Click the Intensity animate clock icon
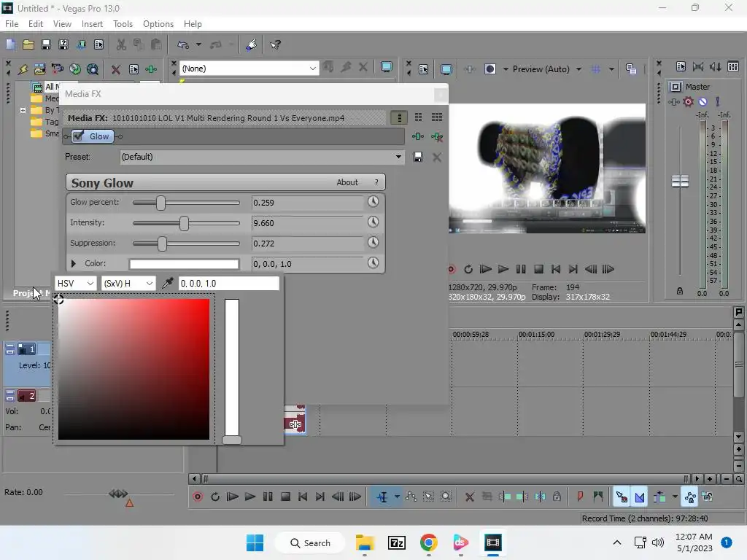The image size is (747, 560). pos(373,222)
